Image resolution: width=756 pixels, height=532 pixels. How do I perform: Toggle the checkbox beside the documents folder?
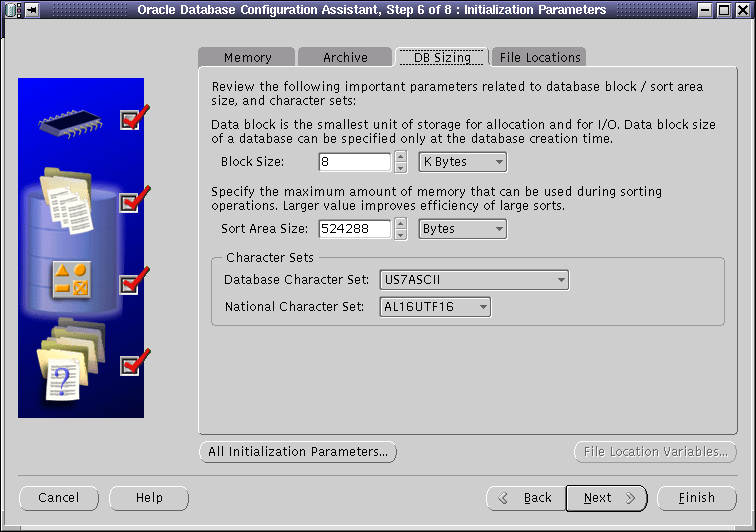pos(130,203)
